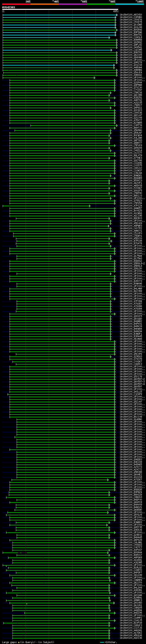
Task: Select the UniRef100_Q2GP44 label
Action: (131, 82)
